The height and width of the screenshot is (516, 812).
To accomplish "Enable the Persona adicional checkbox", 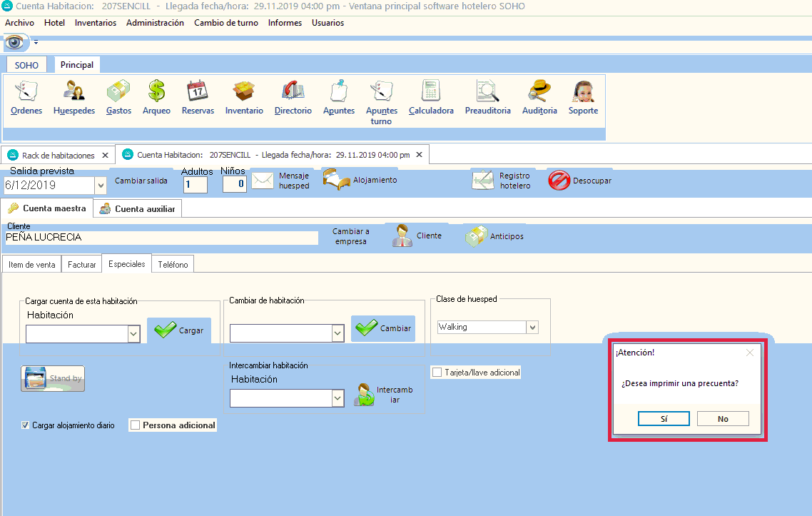I will pos(136,425).
